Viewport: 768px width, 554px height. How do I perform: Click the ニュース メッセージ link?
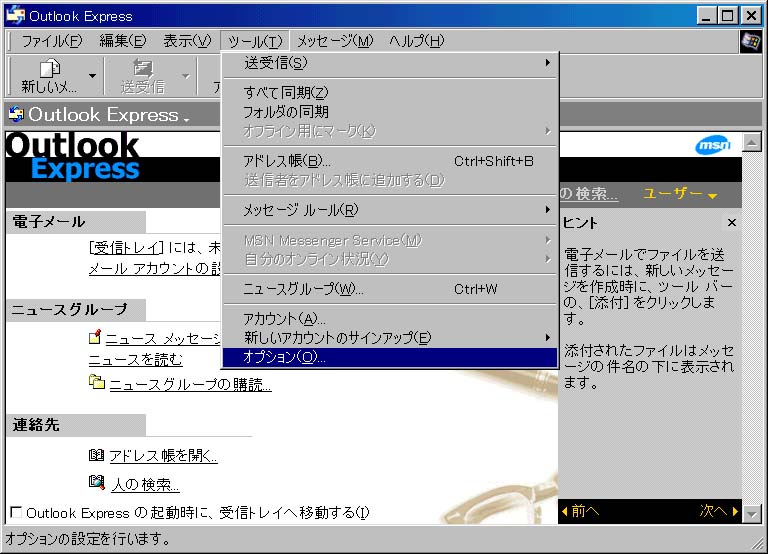pyautogui.click(x=163, y=339)
